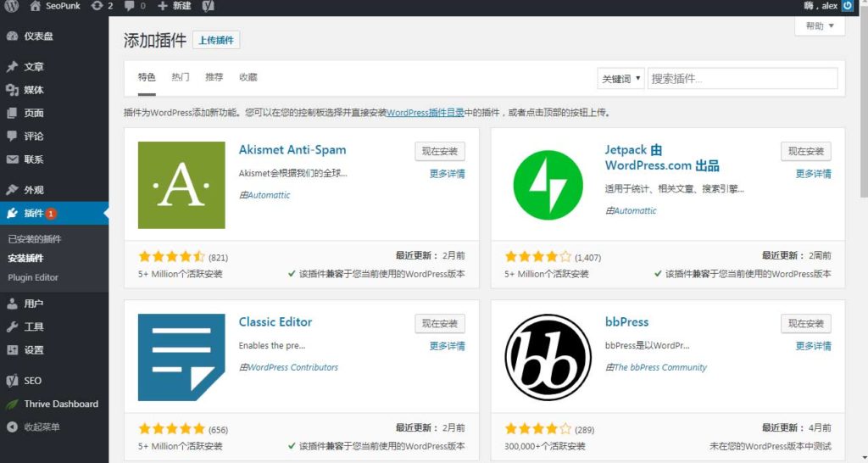This screenshot has height=463, width=868.
Task: Collapse the sidebar with 收起菜单
Action: (x=42, y=427)
